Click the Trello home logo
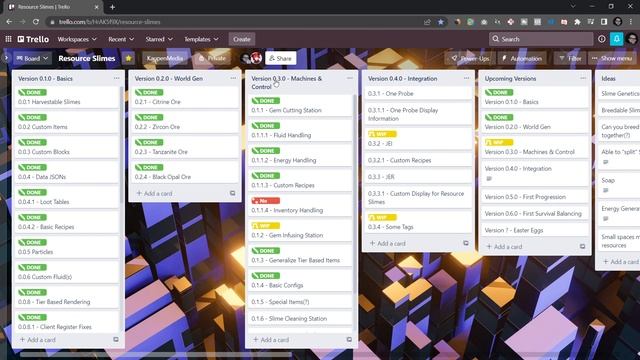The width and height of the screenshot is (640, 360). [x=33, y=39]
